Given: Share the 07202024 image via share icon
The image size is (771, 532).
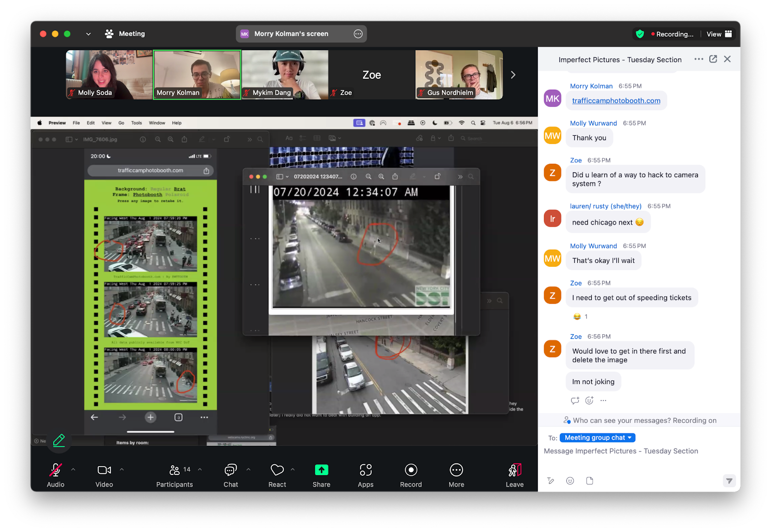Looking at the screenshot, I should 395,177.
